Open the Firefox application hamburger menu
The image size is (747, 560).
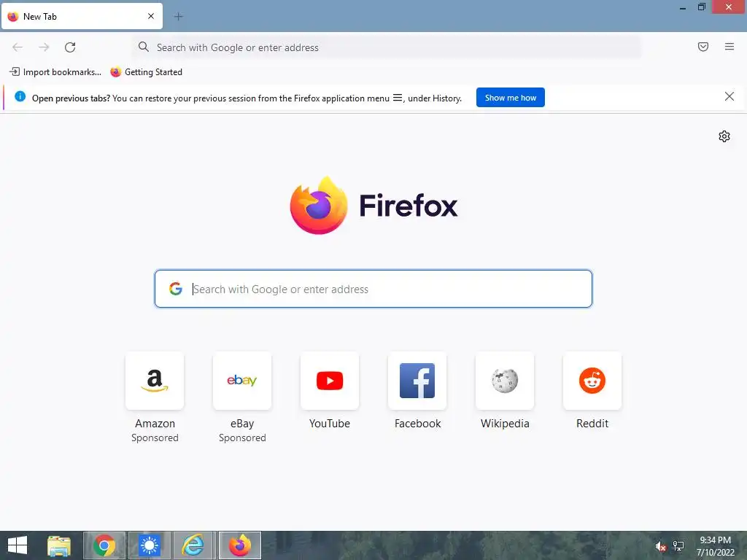729,47
